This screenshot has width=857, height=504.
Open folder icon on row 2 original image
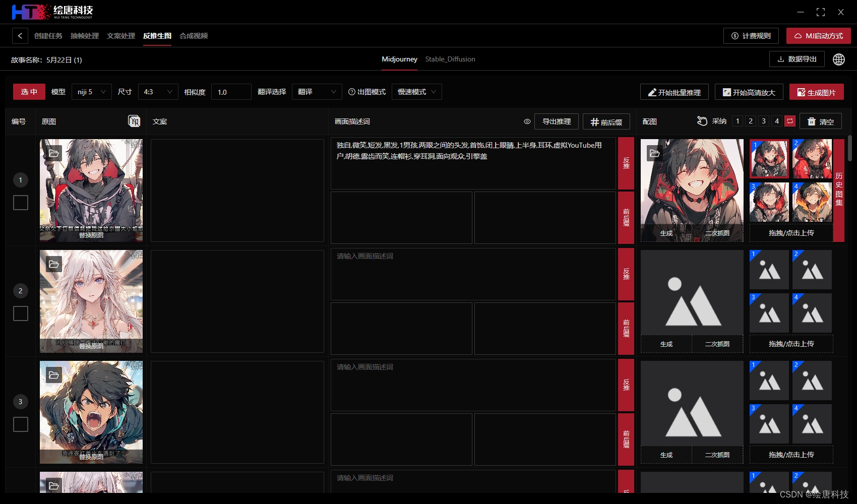point(54,264)
